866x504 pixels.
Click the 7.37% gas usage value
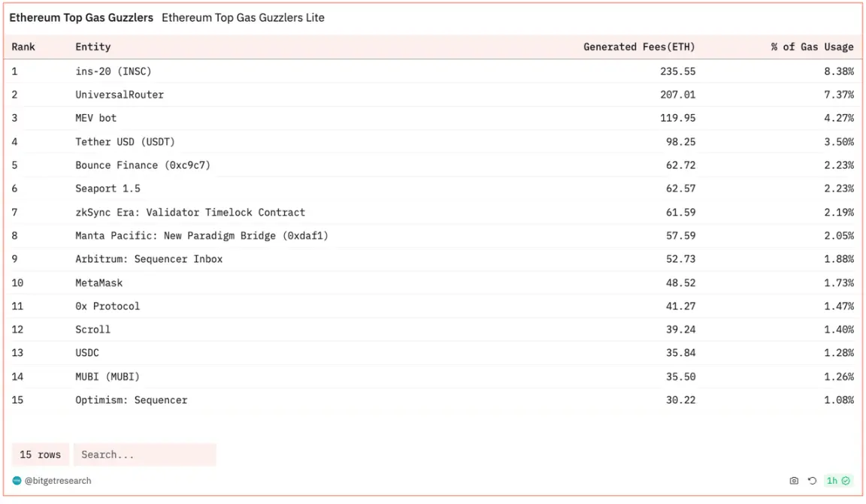click(839, 95)
